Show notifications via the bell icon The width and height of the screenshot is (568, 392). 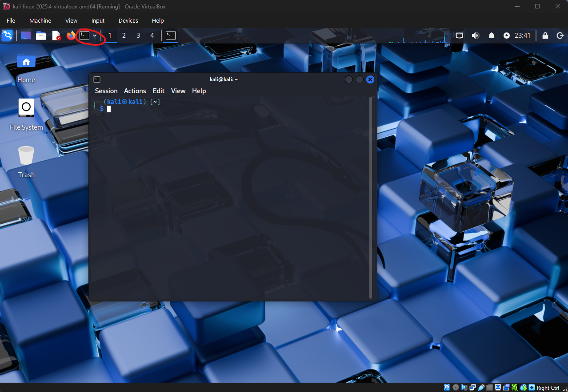(491, 36)
